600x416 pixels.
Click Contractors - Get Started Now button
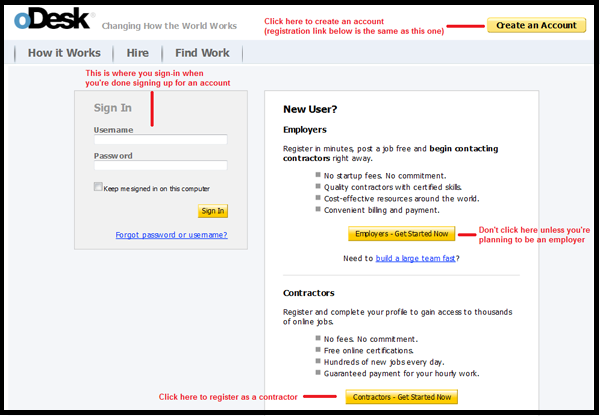tap(401, 397)
